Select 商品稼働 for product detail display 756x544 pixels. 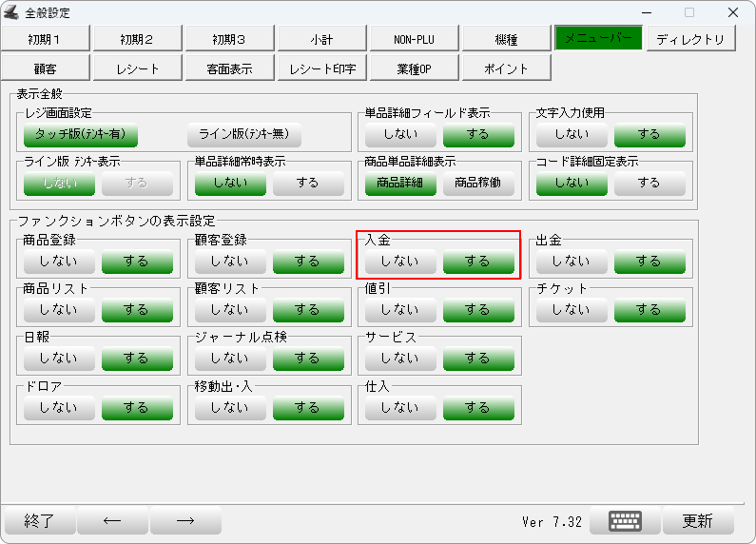tap(478, 183)
